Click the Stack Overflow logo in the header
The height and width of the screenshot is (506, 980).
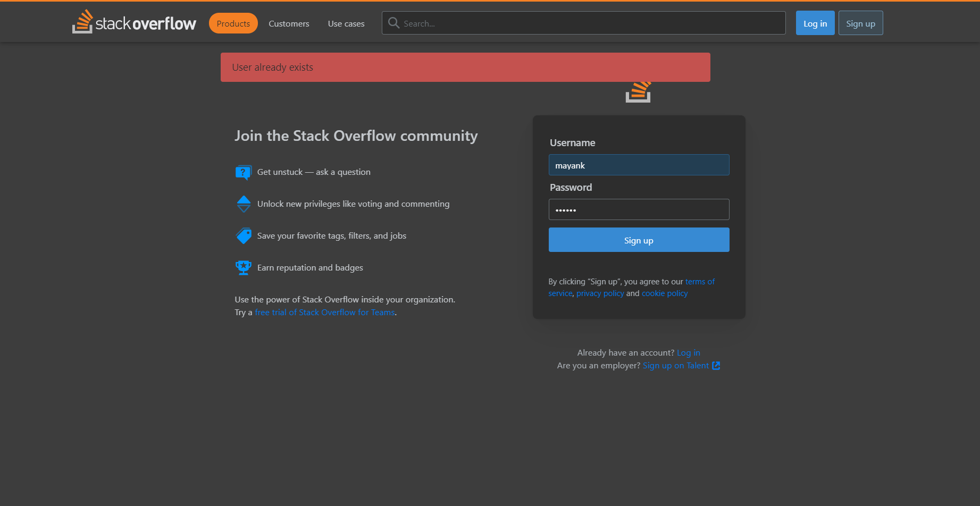[x=134, y=22]
